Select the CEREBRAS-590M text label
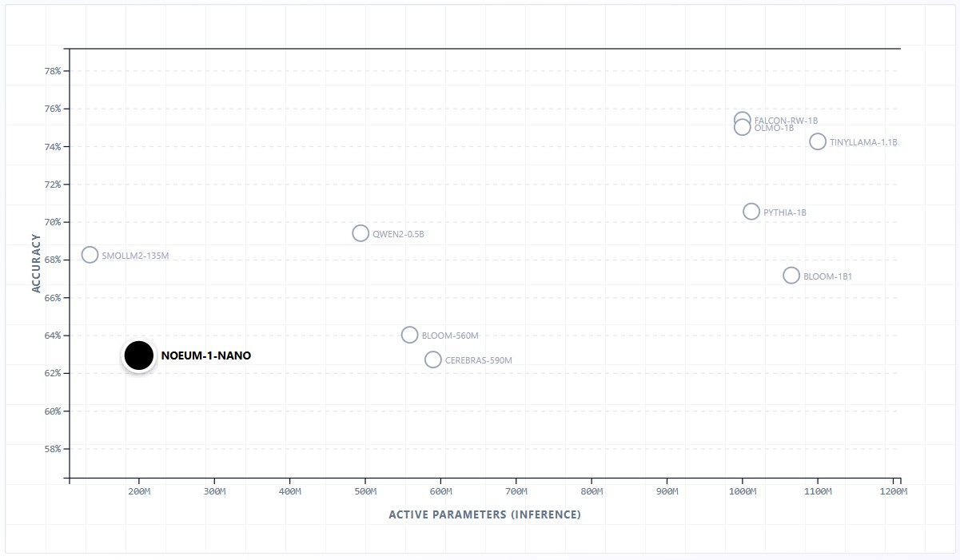 pos(478,360)
